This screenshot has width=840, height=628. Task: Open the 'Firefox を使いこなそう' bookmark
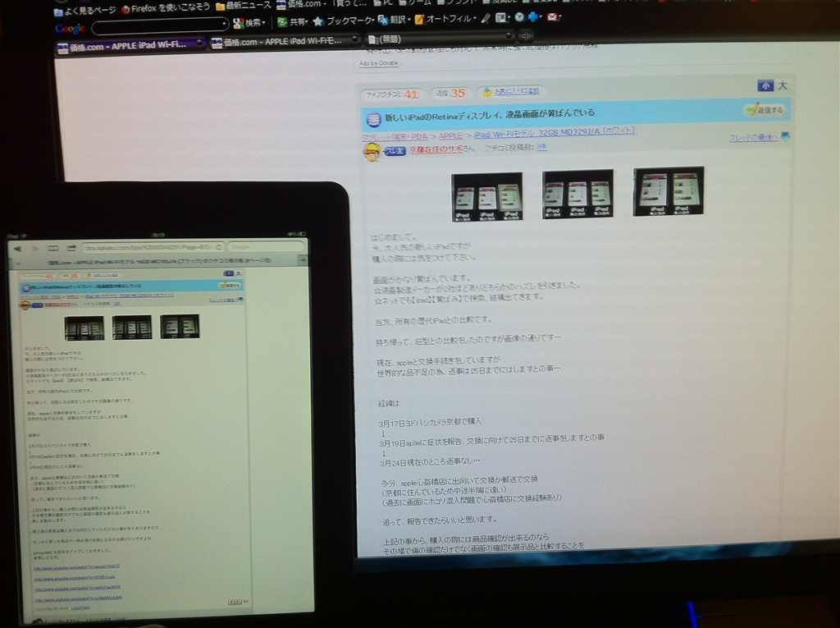click(x=166, y=8)
